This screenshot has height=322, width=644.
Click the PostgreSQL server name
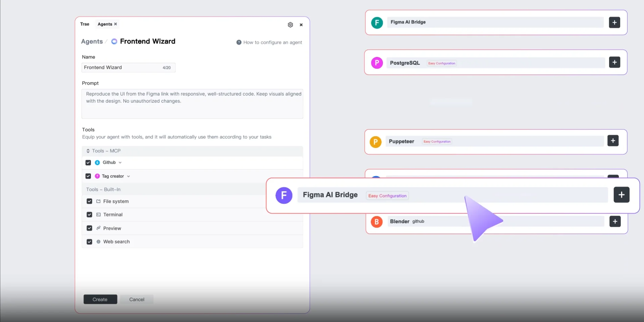click(x=405, y=63)
